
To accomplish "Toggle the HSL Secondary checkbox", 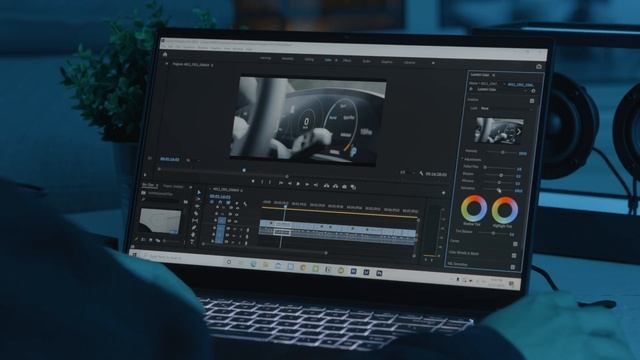I will [513, 267].
